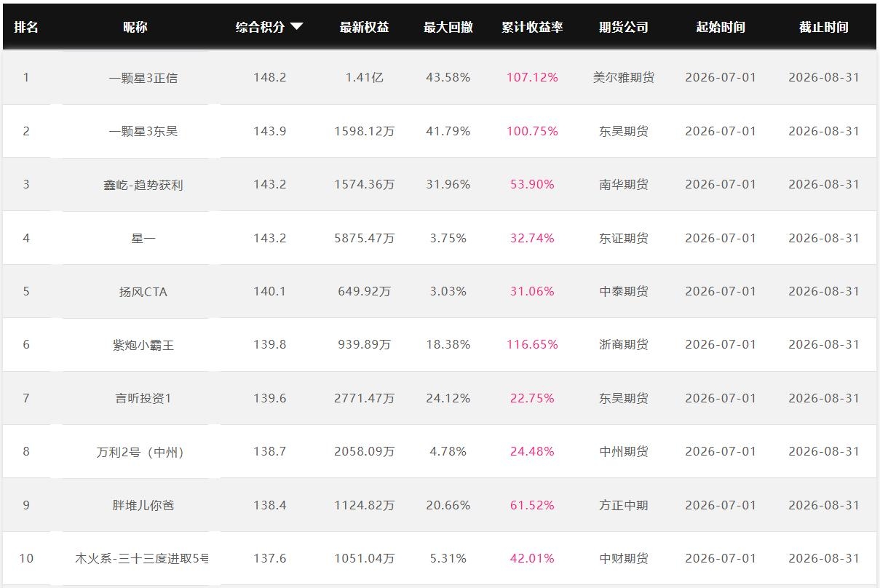Click the 期货公司 column header
Image resolution: width=880 pixels, height=588 pixels.
pyautogui.click(x=624, y=27)
